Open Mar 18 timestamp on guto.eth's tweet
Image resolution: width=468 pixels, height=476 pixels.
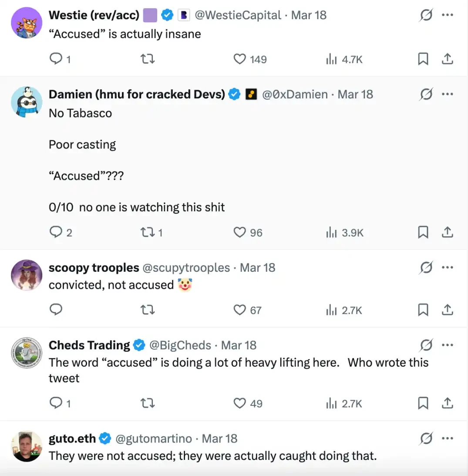(219, 439)
